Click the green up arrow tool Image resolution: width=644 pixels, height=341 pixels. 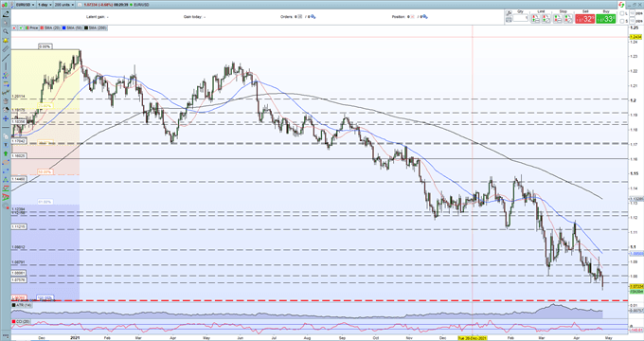6,153
